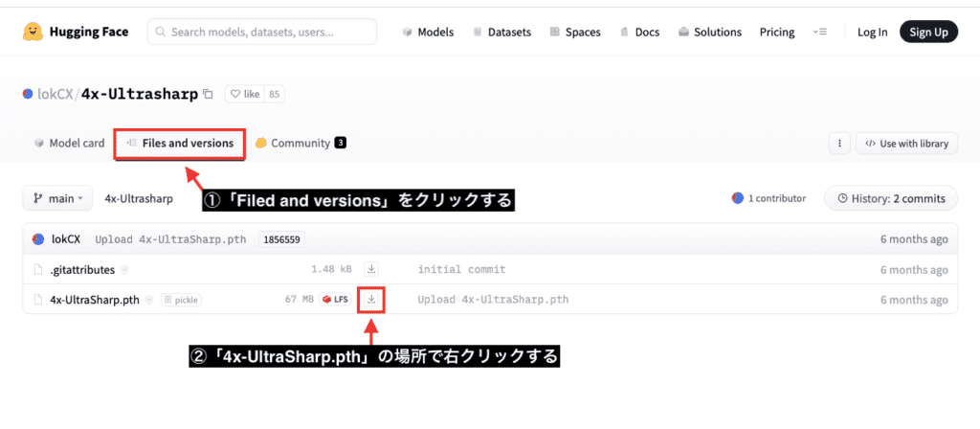
Task: Click the safe scan shield icon next to 4x-UltraSharp.pth
Action: pyautogui.click(x=148, y=300)
